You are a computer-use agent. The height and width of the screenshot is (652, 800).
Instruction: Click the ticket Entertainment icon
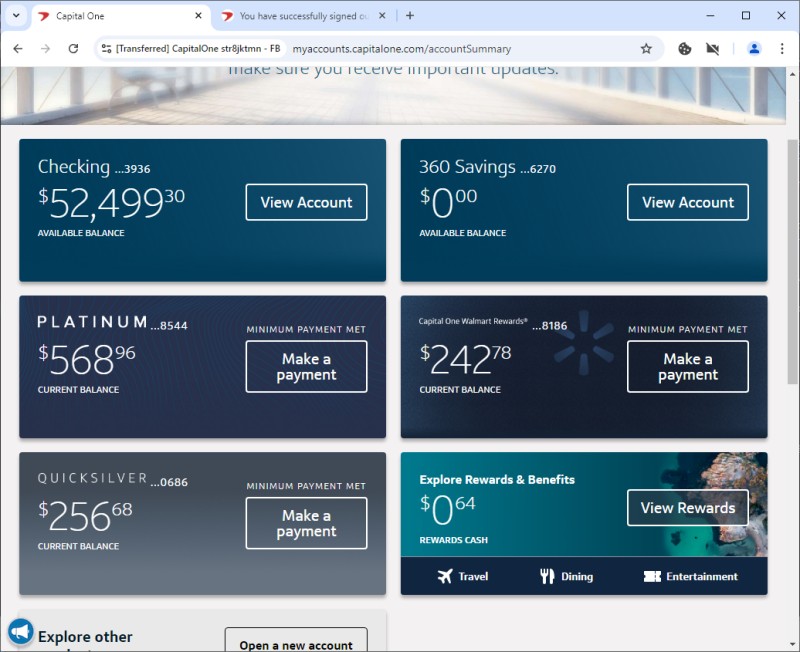pyautogui.click(x=652, y=576)
